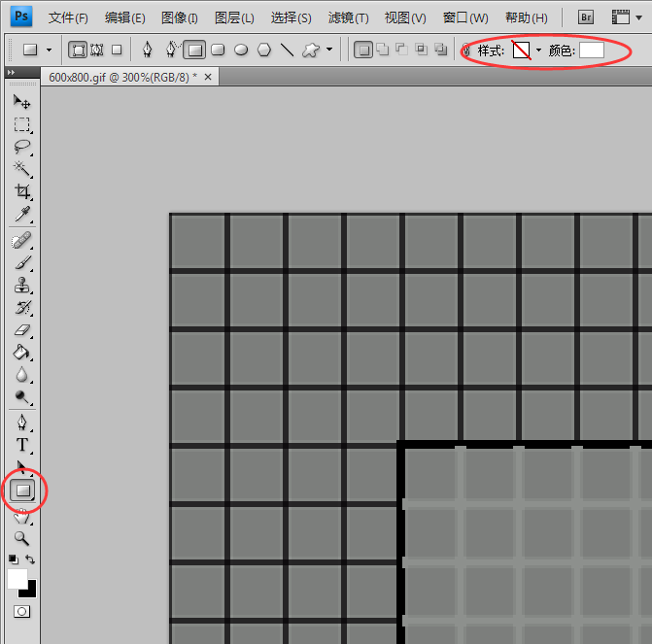Open the 滤镜(T) menu
This screenshot has height=644, width=652.
pos(348,17)
